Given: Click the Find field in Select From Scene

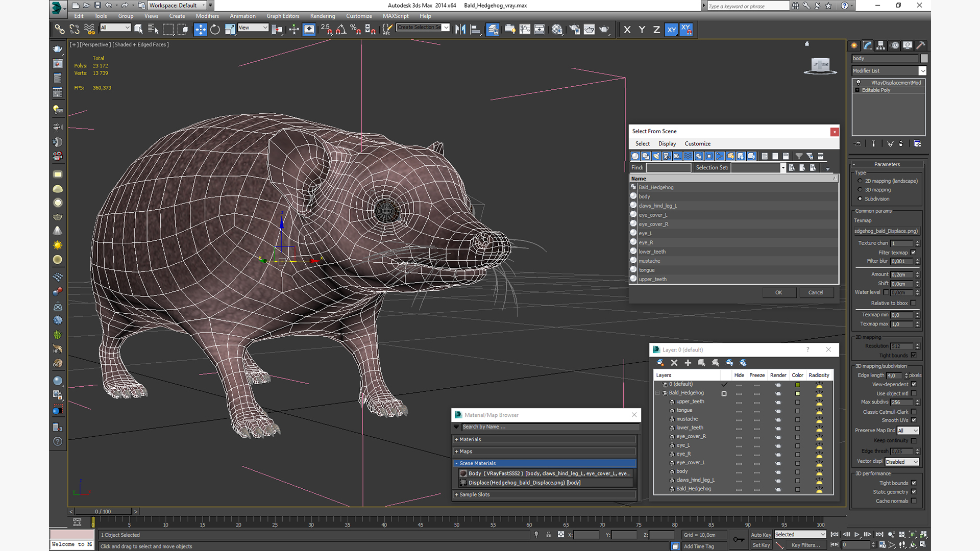Looking at the screenshot, I should point(668,168).
